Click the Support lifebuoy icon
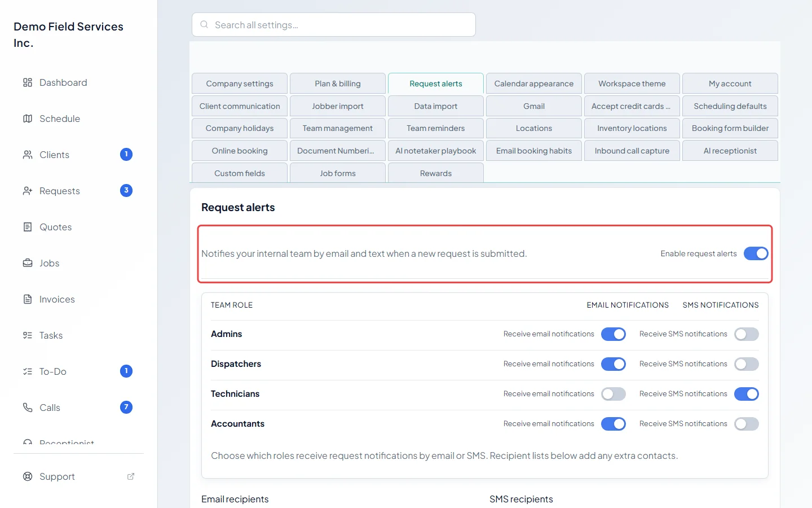 28,476
